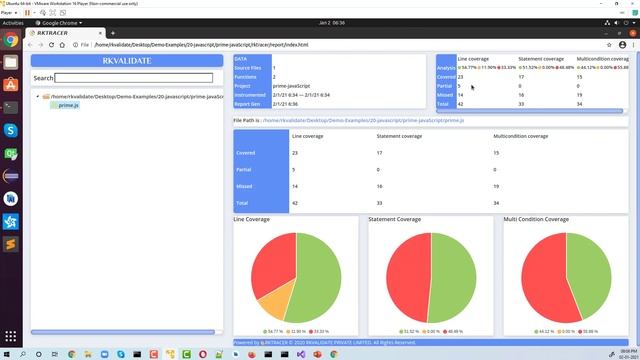Click the RKTRACER link in the footer

pos(275,342)
